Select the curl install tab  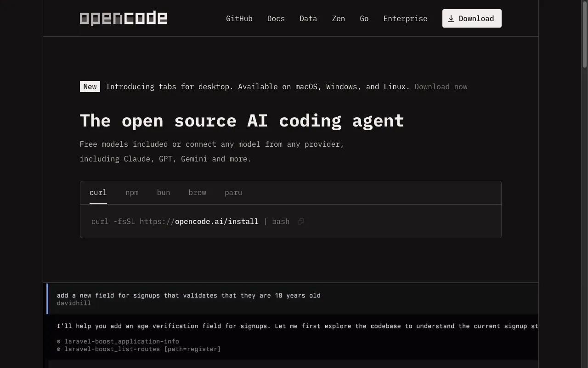pyautogui.click(x=98, y=193)
